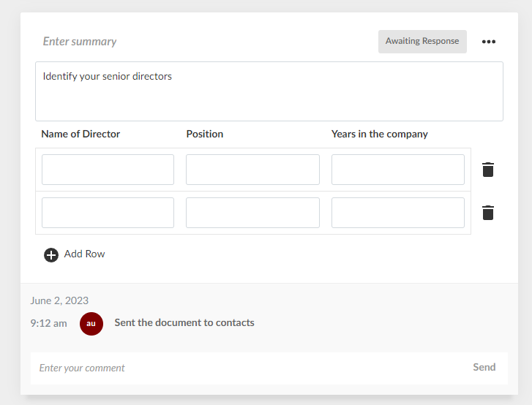Delete the first director row

[488, 170]
